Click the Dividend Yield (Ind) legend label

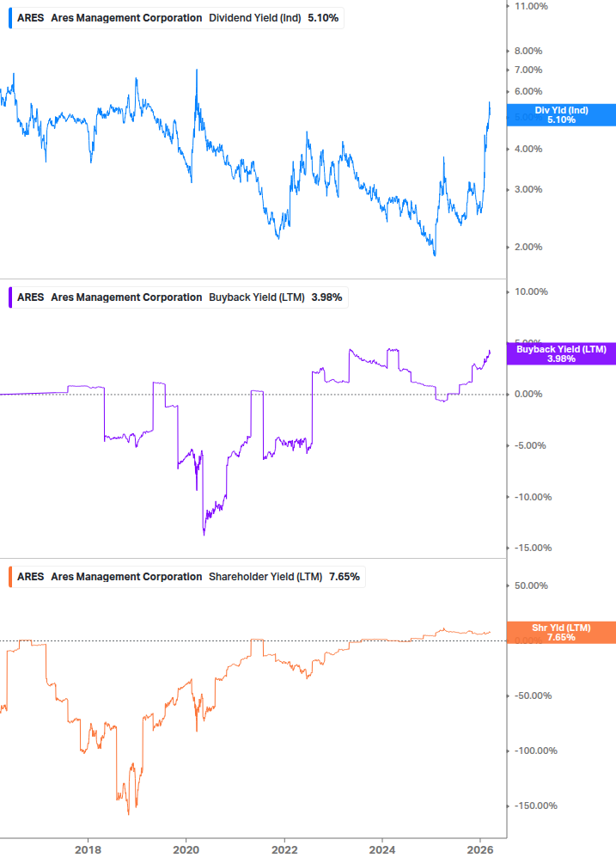[255, 18]
